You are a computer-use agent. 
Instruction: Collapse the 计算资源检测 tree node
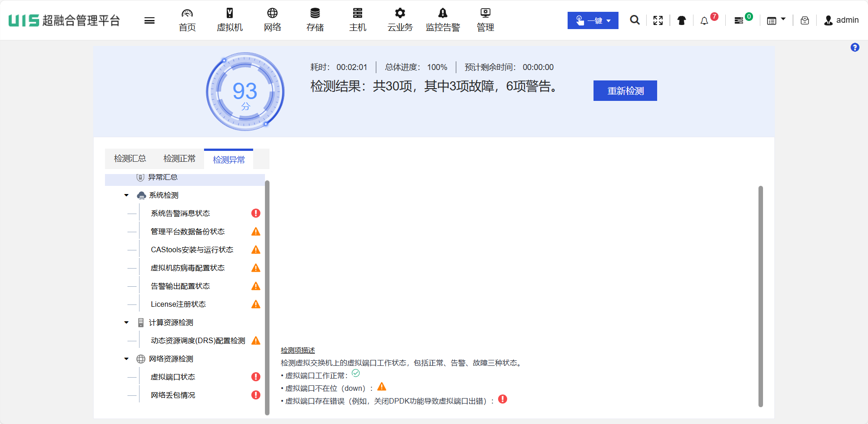126,323
